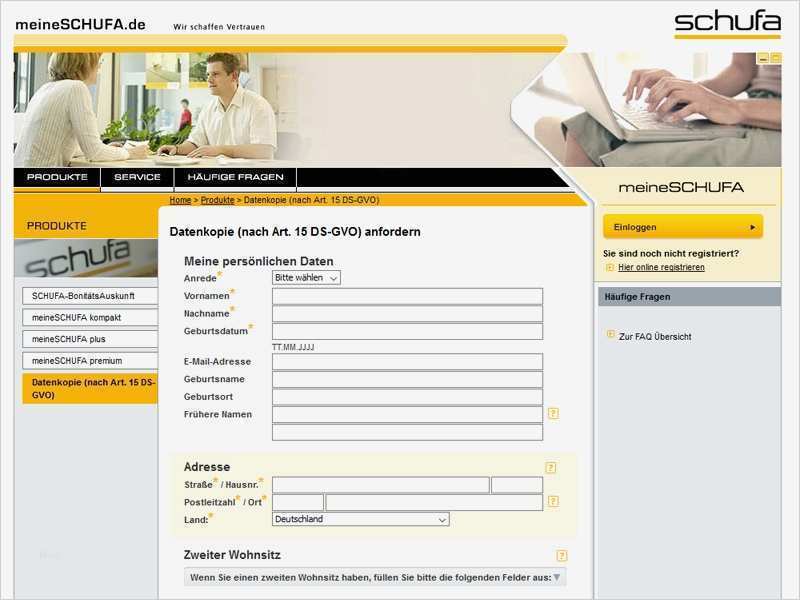Click into the Hausnr. input field
This screenshot has height=600, width=800.
[517, 485]
